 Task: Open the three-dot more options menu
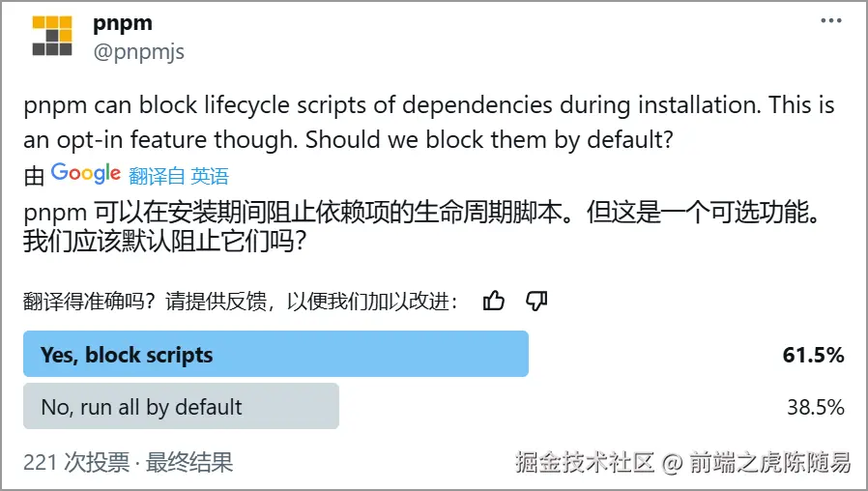tap(830, 21)
